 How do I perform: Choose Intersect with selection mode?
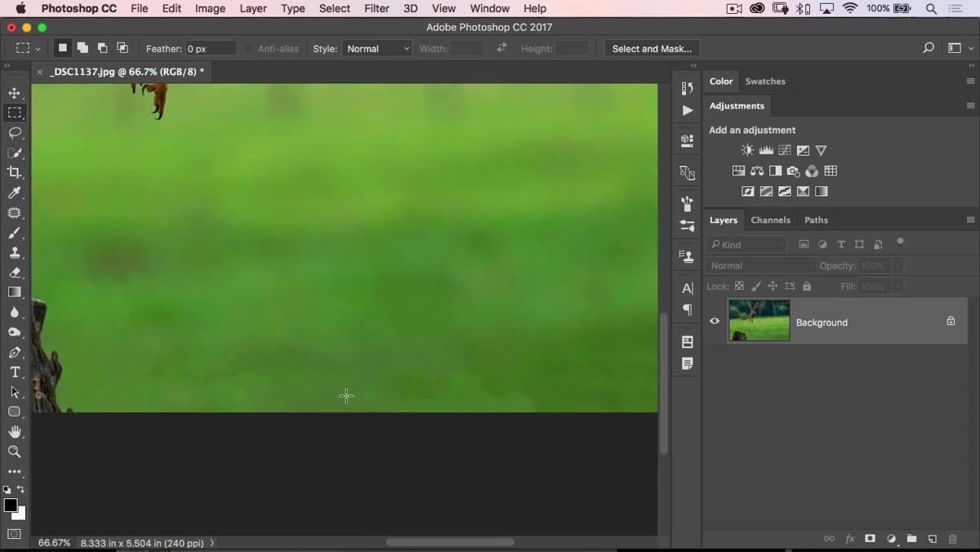[x=122, y=48]
